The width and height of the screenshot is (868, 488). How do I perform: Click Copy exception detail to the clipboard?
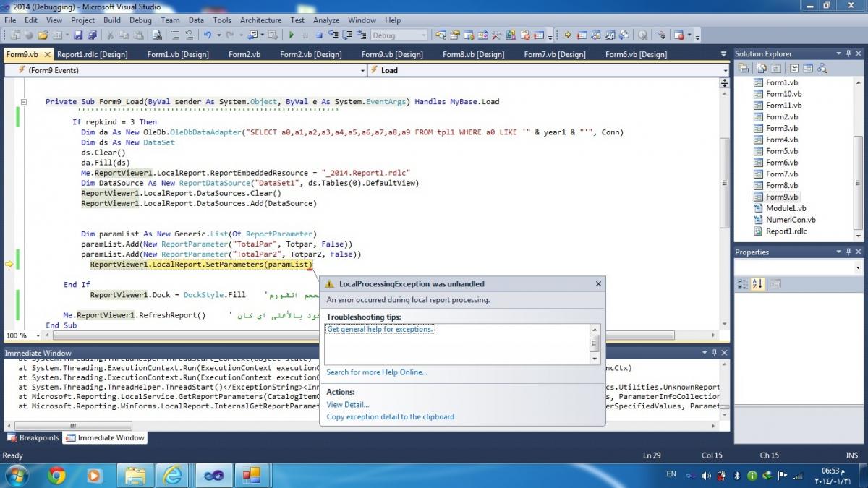click(391, 416)
